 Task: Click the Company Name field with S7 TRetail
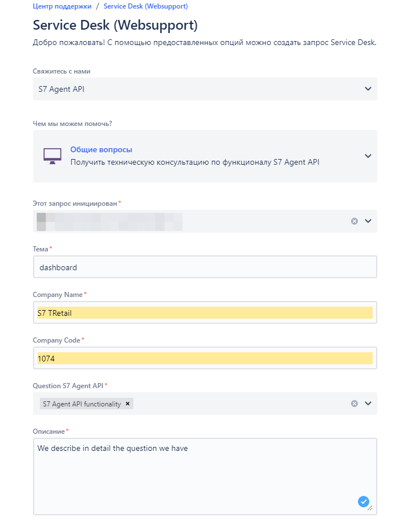pos(205,312)
